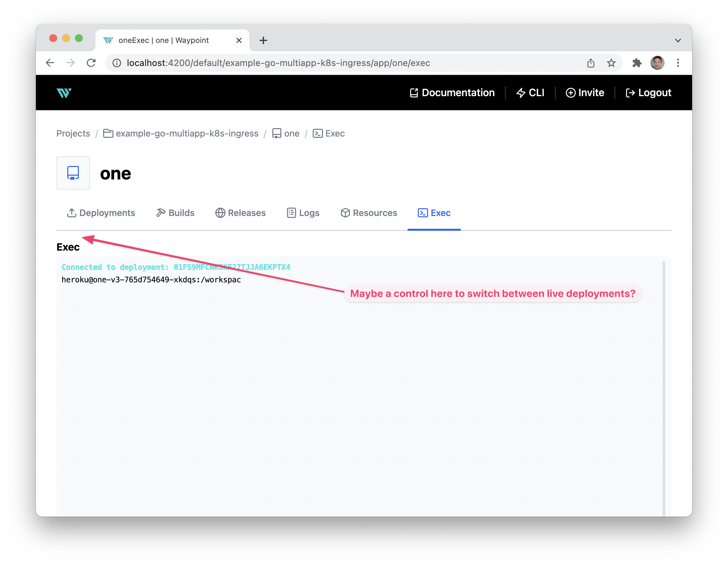
Task: Click the plus icon next to Invite
Action: click(571, 93)
